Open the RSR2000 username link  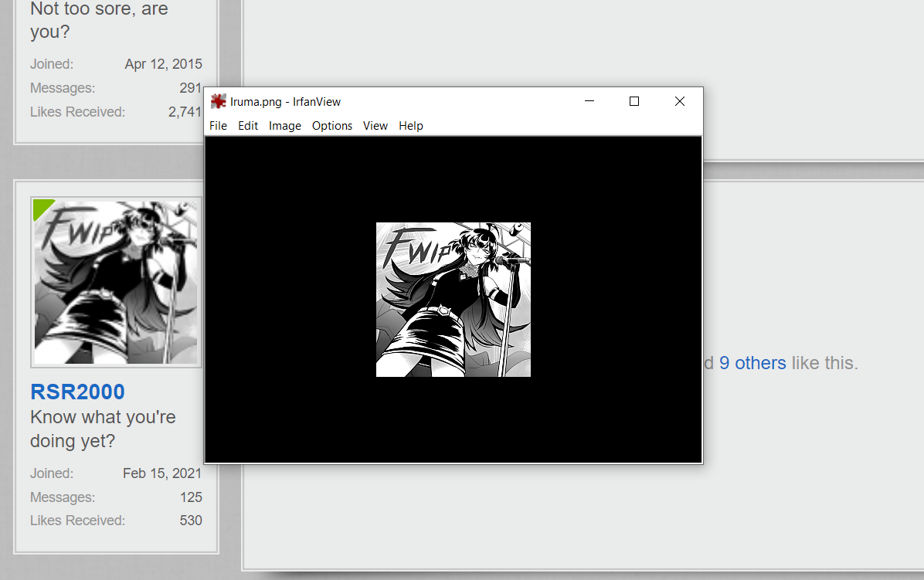[78, 392]
